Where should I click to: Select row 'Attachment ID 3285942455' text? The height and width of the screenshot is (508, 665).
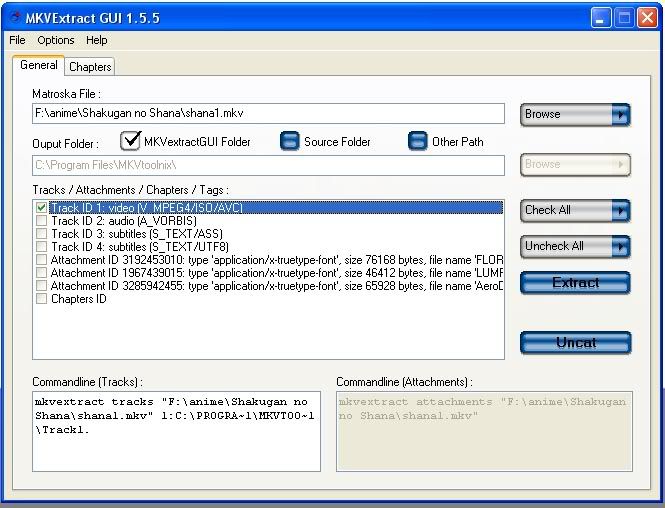[277, 286]
